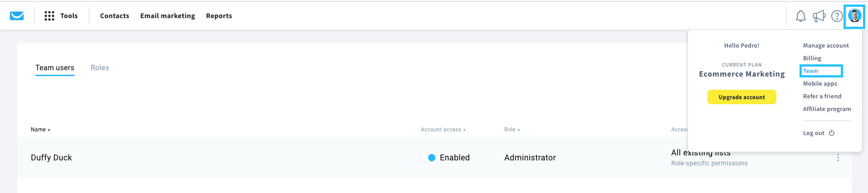Open the Reports menu item

pyautogui.click(x=219, y=16)
